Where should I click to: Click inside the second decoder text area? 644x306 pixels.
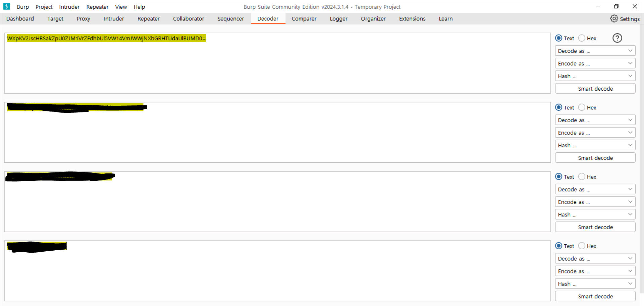[277, 133]
